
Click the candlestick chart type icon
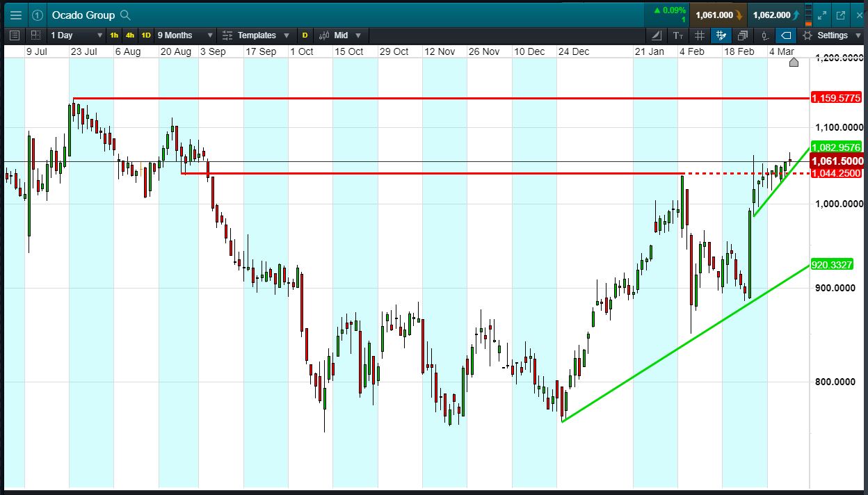tap(324, 35)
